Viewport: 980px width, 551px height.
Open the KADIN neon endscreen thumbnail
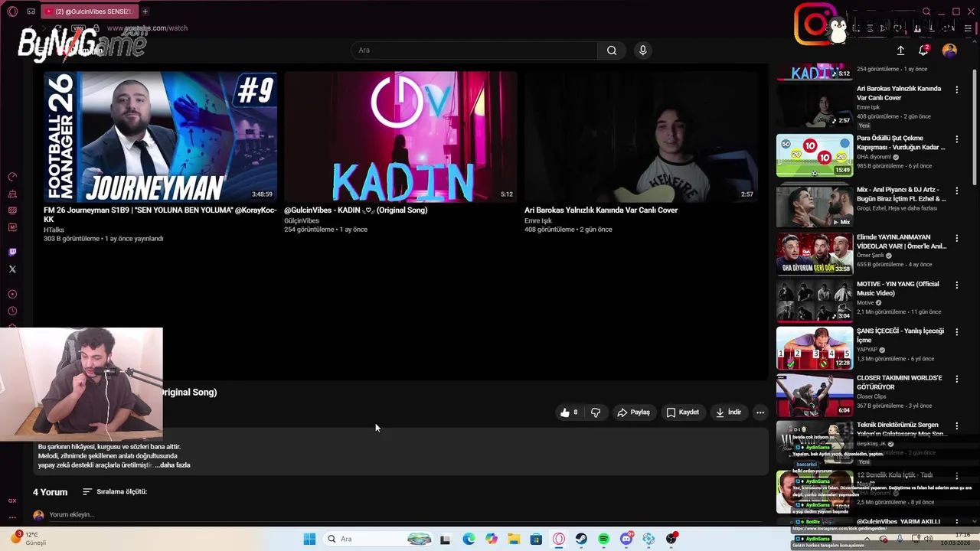click(400, 136)
